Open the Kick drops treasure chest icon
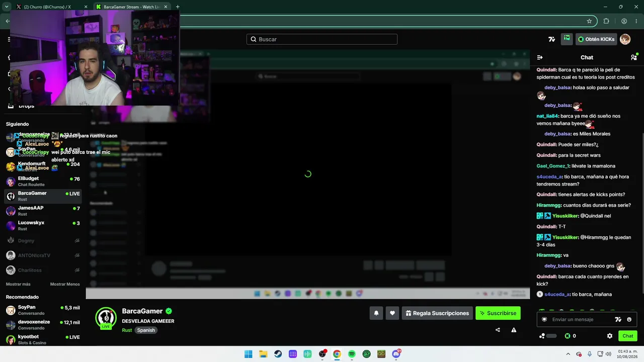 (567, 39)
